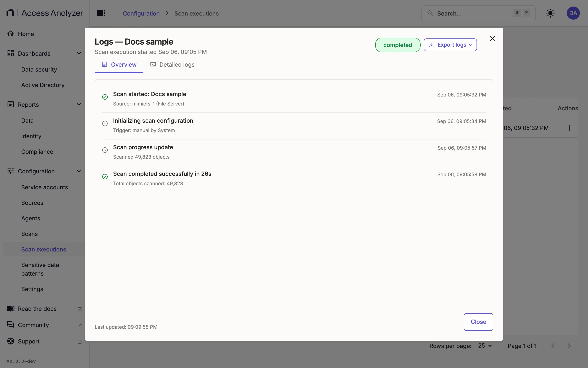This screenshot has height=368, width=588.
Task: Click external link icon beside Read the docs
Action: click(79, 309)
